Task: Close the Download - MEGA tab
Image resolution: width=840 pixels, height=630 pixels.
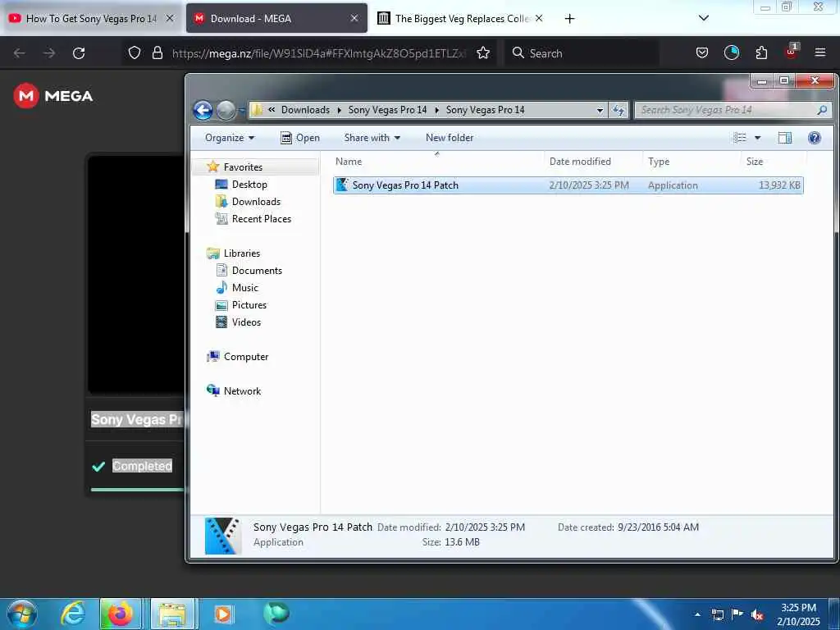Action: click(x=354, y=18)
